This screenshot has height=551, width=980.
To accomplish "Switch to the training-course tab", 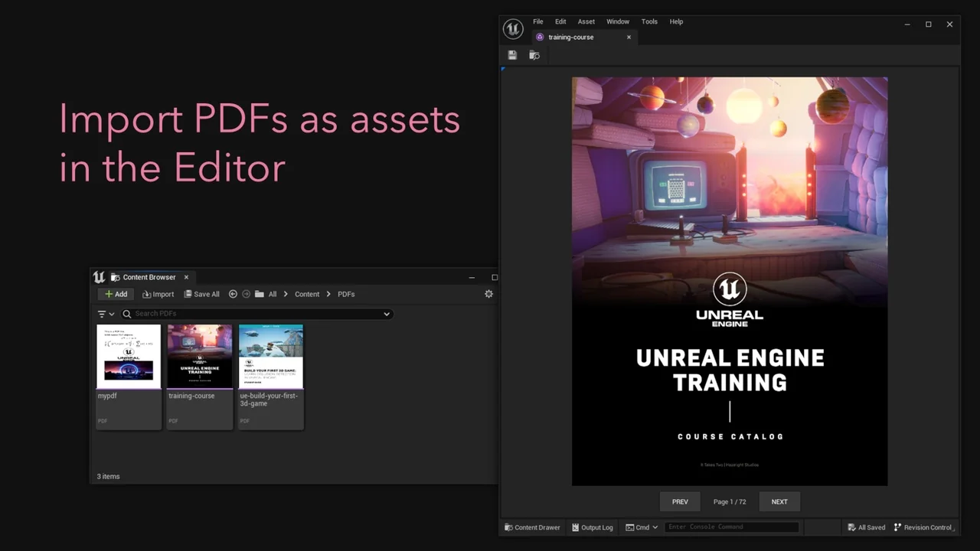I will (570, 37).
